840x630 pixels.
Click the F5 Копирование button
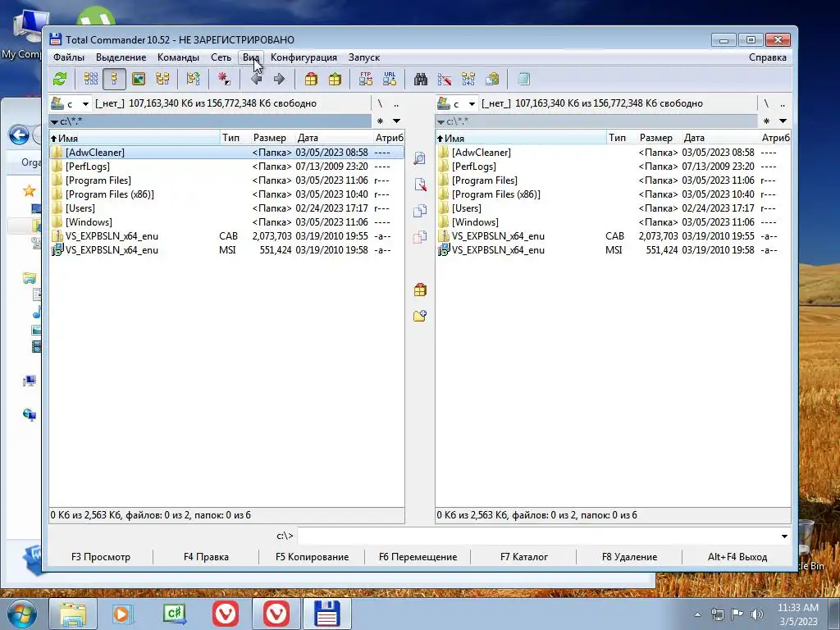[312, 557]
